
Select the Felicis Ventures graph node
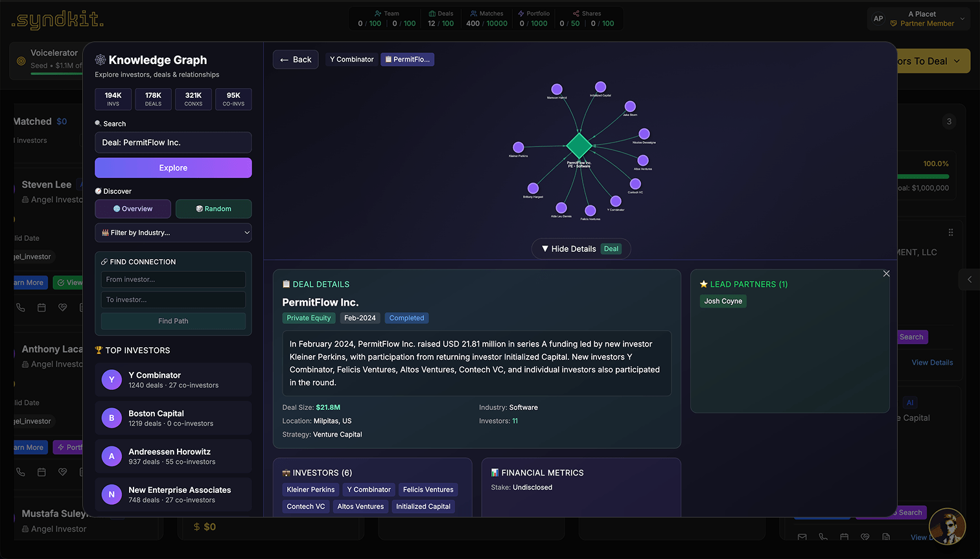coord(590,211)
